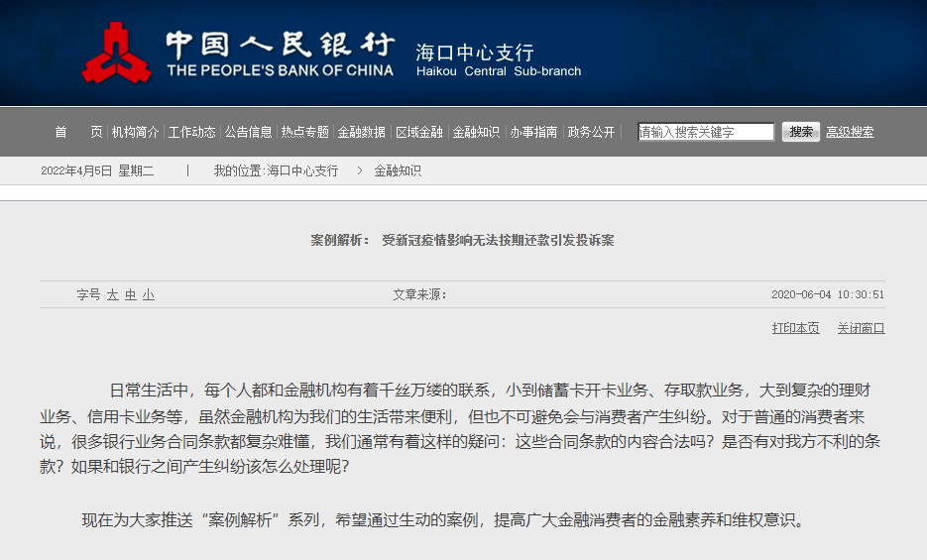Viewport: 927px width, 560px height.
Task: Open the 公告信息 menu item
Action: [x=248, y=132]
